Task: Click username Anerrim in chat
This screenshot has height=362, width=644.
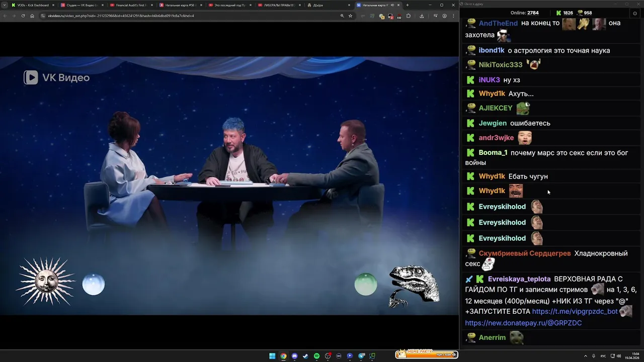Action: 492,338
